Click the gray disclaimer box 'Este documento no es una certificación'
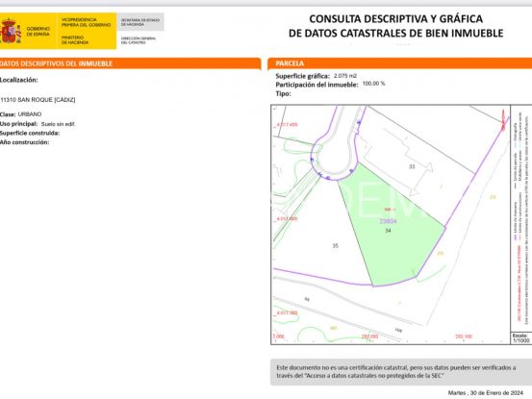 click(x=401, y=372)
